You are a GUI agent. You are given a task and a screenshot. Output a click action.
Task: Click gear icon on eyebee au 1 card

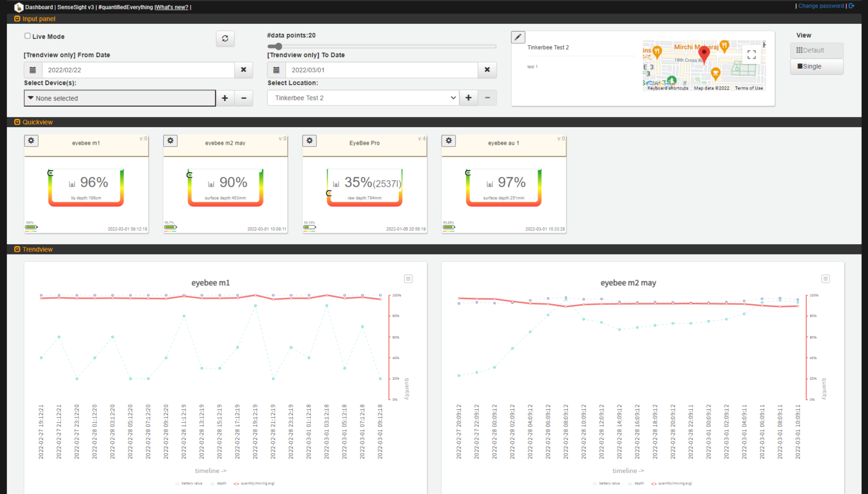tap(449, 141)
